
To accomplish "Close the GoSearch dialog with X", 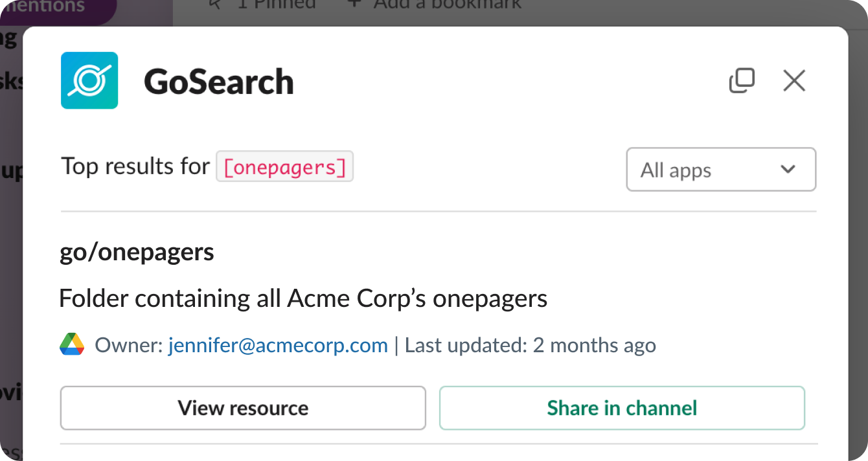I will coord(794,81).
